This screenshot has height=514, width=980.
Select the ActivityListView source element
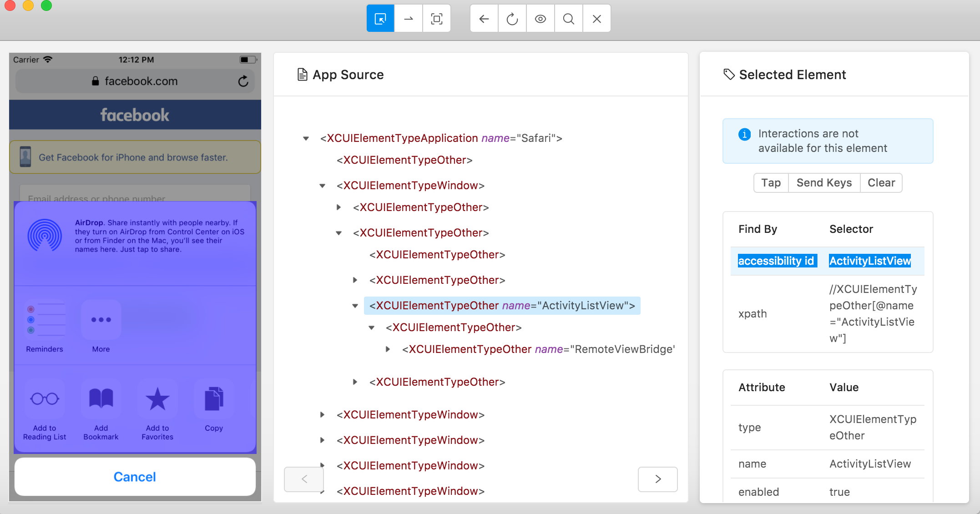click(501, 306)
